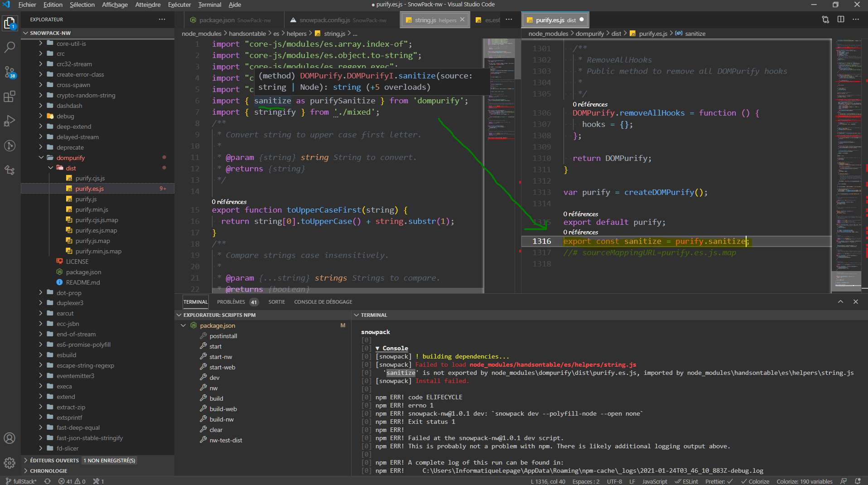
Task: Open the Search view in activity bar
Action: click(10, 47)
